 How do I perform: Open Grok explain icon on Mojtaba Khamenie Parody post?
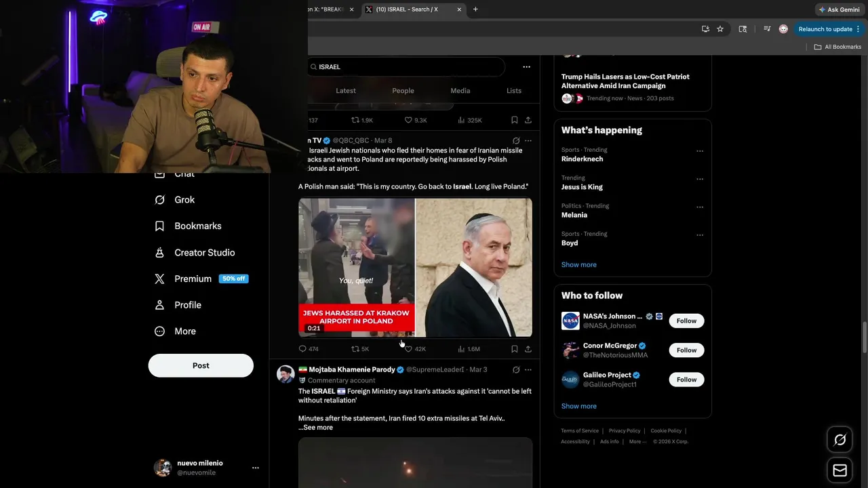(x=516, y=370)
